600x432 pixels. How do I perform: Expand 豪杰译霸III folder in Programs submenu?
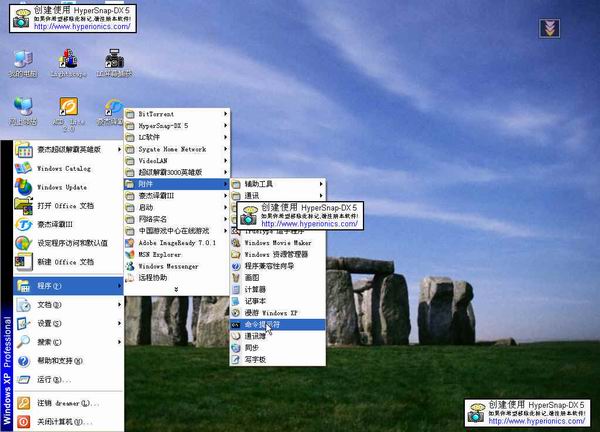tap(177, 196)
